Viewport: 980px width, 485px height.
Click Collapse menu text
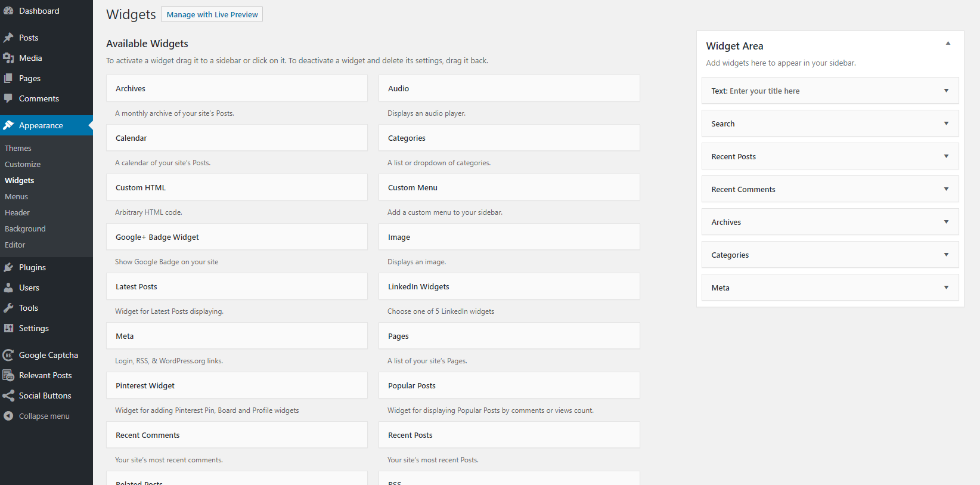pyautogui.click(x=44, y=416)
